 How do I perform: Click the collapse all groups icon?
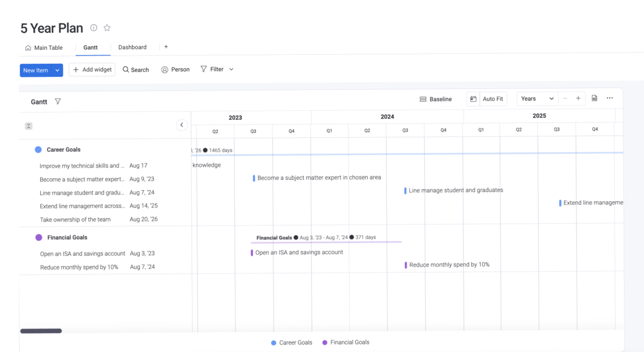click(x=29, y=126)
